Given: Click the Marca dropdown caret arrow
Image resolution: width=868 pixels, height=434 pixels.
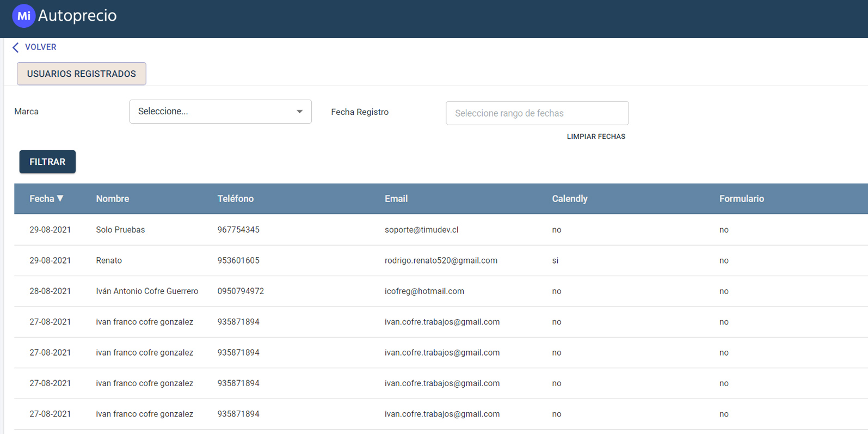Looking at the screenshot, I should click(x=299, y=112).
